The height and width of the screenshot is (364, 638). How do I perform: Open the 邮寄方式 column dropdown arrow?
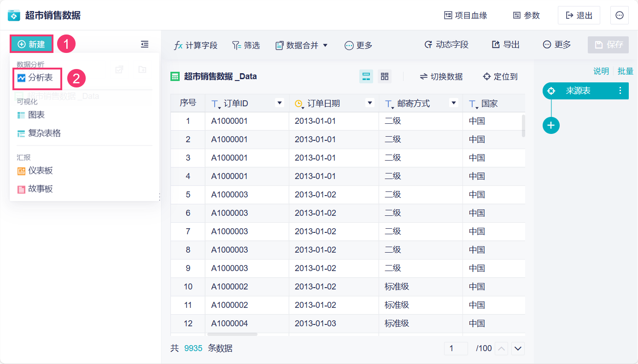tap(453, 103)
